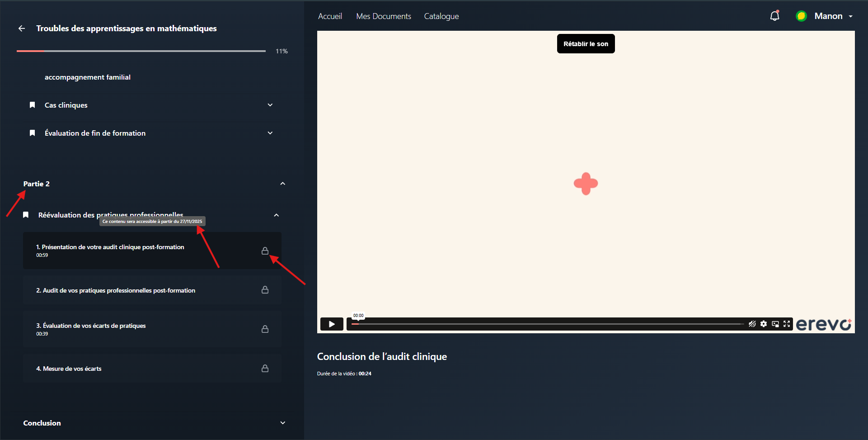Click the Rétablir le son button
Screen dimensions: 868x440
(586, 44)
